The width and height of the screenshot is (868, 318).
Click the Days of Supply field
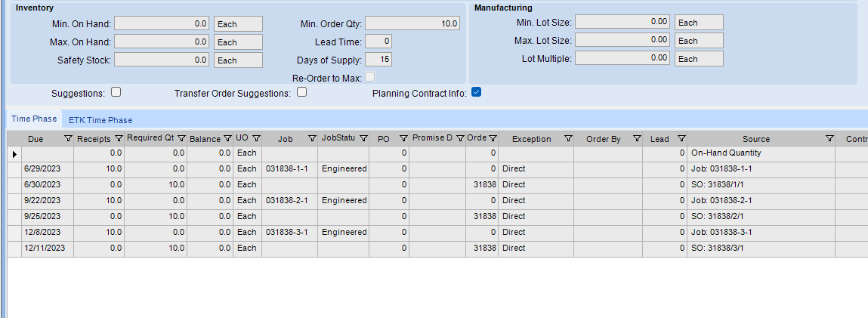coord(378,60)
